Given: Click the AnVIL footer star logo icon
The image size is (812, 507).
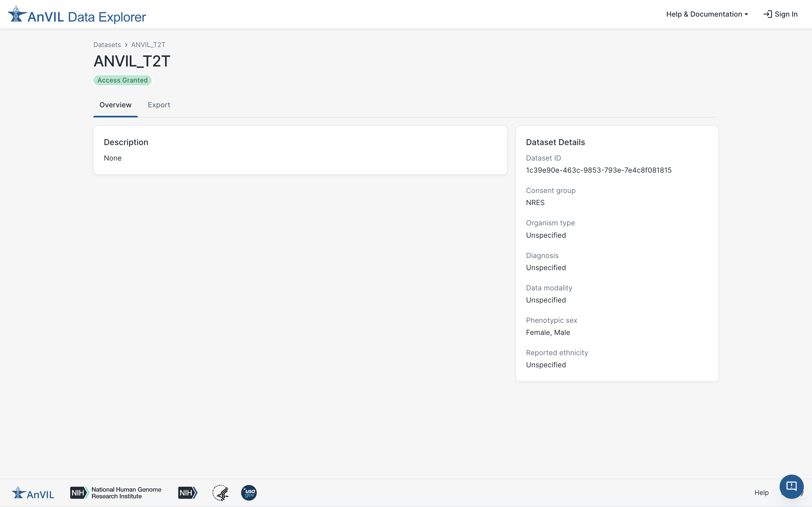Looking at the screenshot, I should pyautogui.click(x=17, y=492).
